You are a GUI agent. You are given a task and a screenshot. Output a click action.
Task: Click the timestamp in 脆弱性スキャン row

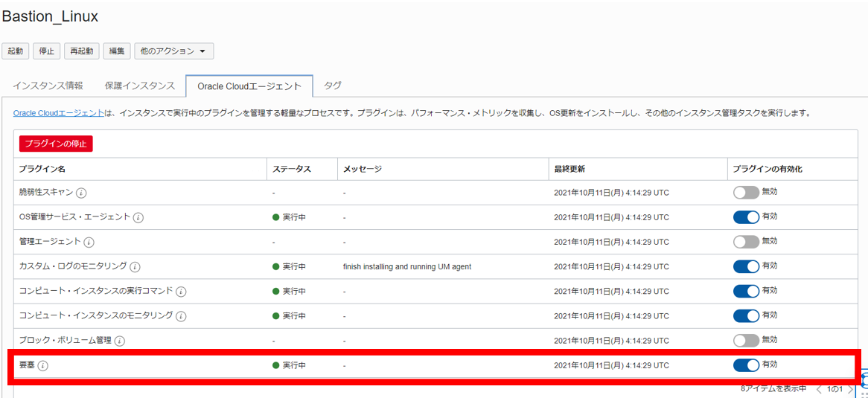point(612,193)
